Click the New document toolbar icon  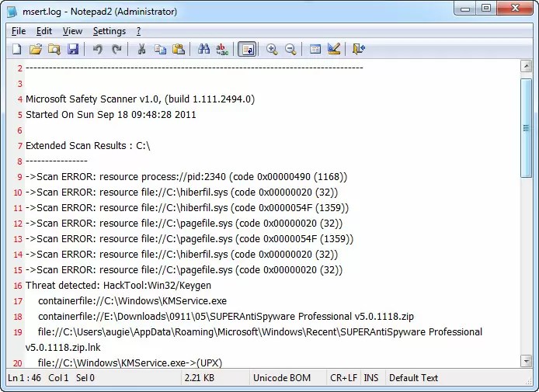pyautogui.click(x=16, y=49)
